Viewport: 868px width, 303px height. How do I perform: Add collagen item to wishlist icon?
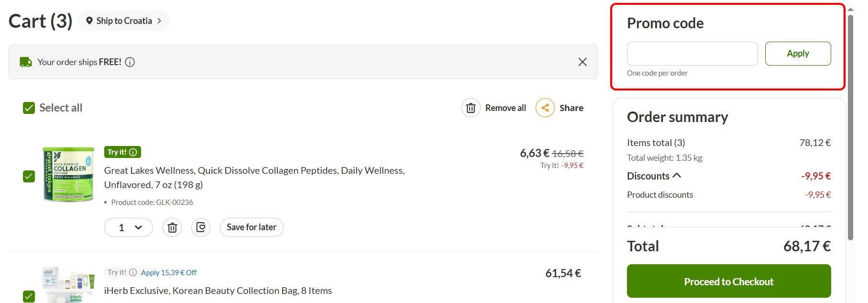click(201, 227)
